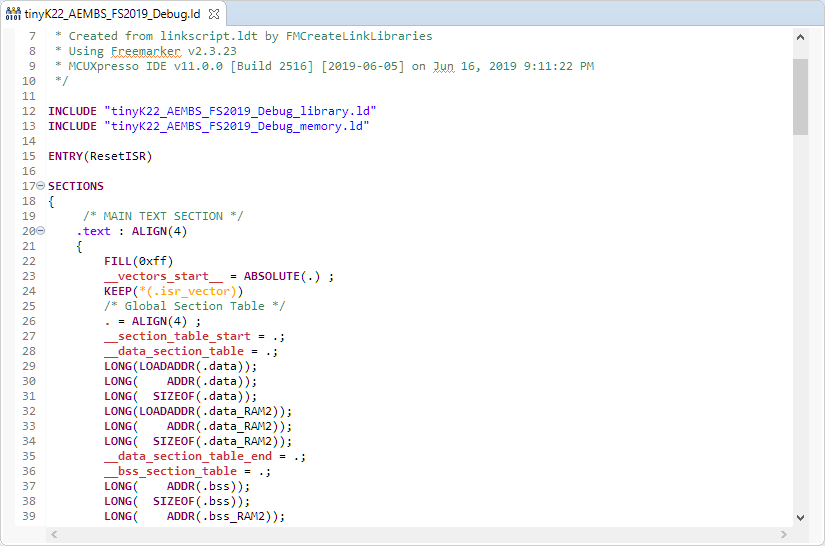The image size is (825, 546).
Task: Click the vertical scrollbar thumb
Action: click(800, 97)
